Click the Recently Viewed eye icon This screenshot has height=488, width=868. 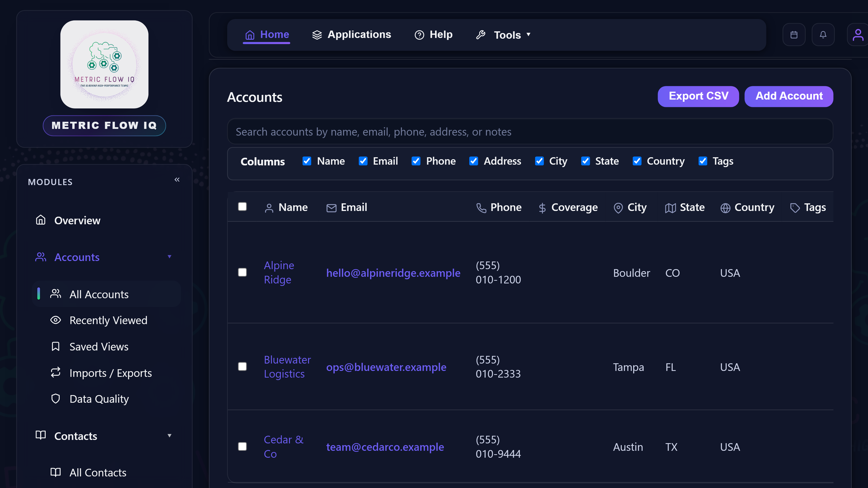tap(55, 320)
